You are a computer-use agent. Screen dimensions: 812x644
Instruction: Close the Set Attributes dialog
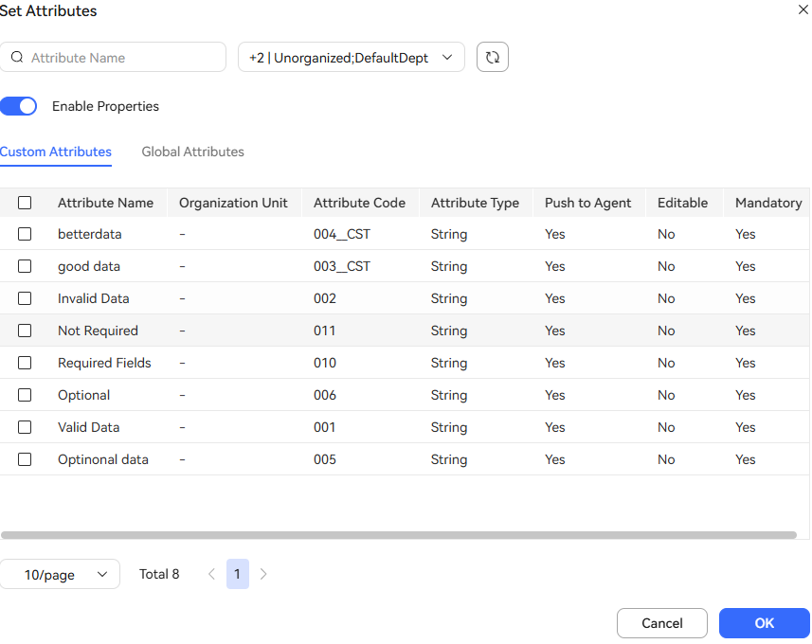click(803, 9)
